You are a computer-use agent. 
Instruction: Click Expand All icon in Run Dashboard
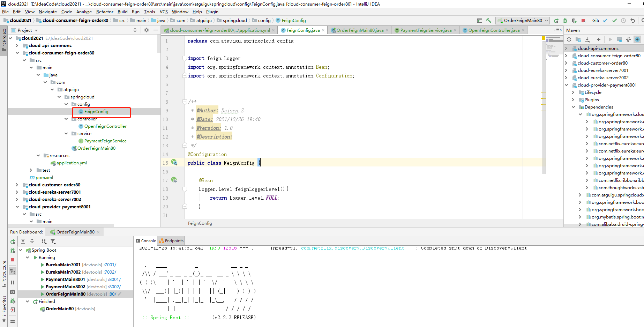point(23,241)
